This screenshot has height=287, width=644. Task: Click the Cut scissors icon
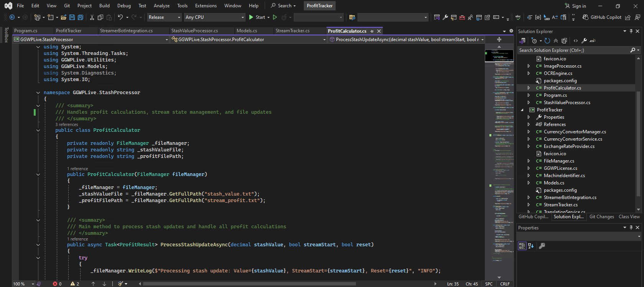pos(92,17)
